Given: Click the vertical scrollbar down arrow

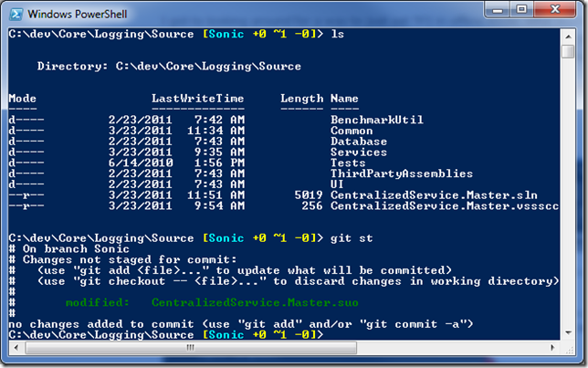Looking at the screenshot, I should click(x=568, y=332).
